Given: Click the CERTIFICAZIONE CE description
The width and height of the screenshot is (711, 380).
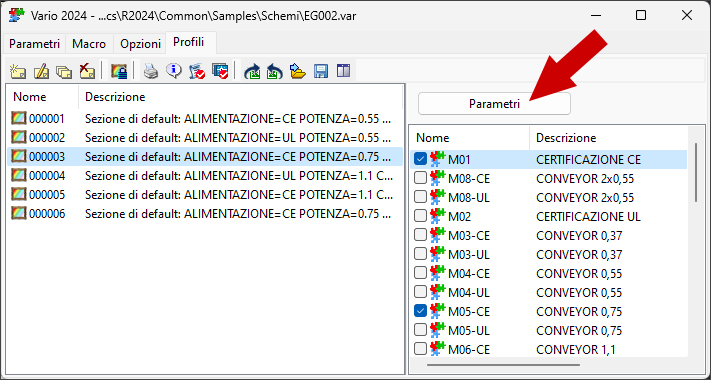Looking at the screenshot, I should pos(589,160).
